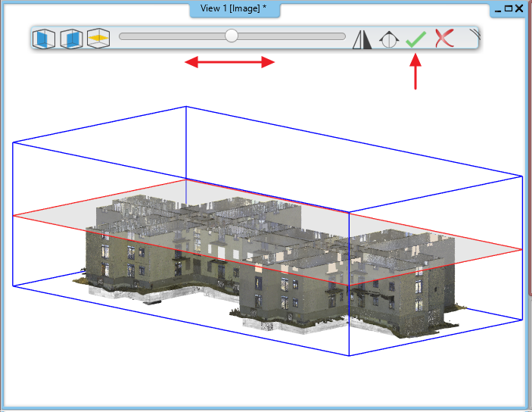Click the slider track left of the handle
The image size is (532, 412).
coord(172,36)
